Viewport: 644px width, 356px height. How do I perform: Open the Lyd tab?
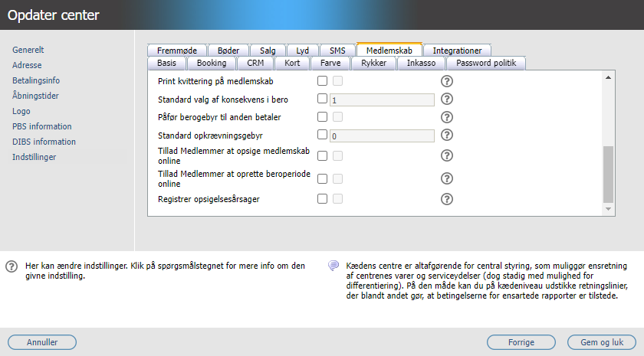pyautogui.click(x=303, y=51)
